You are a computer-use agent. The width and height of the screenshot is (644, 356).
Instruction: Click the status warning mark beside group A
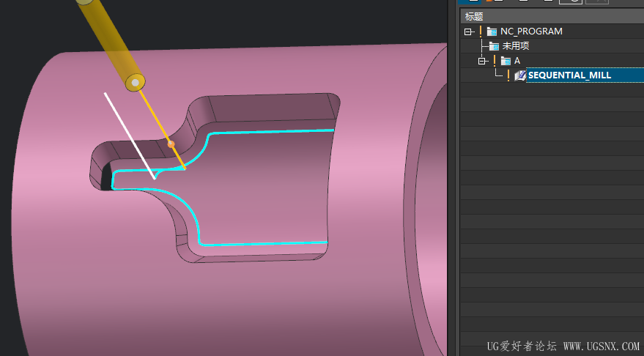tap(494, 61)
